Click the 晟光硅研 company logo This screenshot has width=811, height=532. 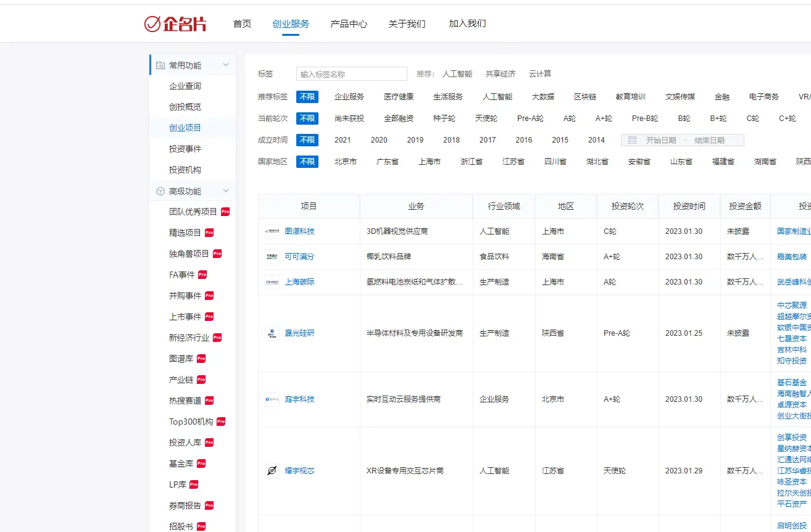[272, 333]
